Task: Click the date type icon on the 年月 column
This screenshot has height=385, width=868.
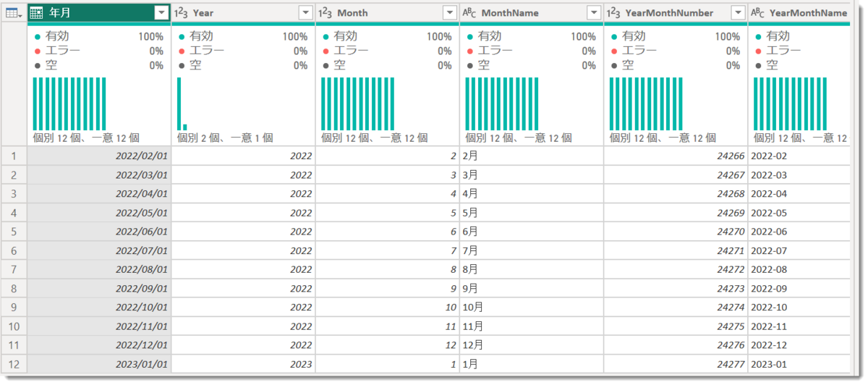Action: (37, 13)
